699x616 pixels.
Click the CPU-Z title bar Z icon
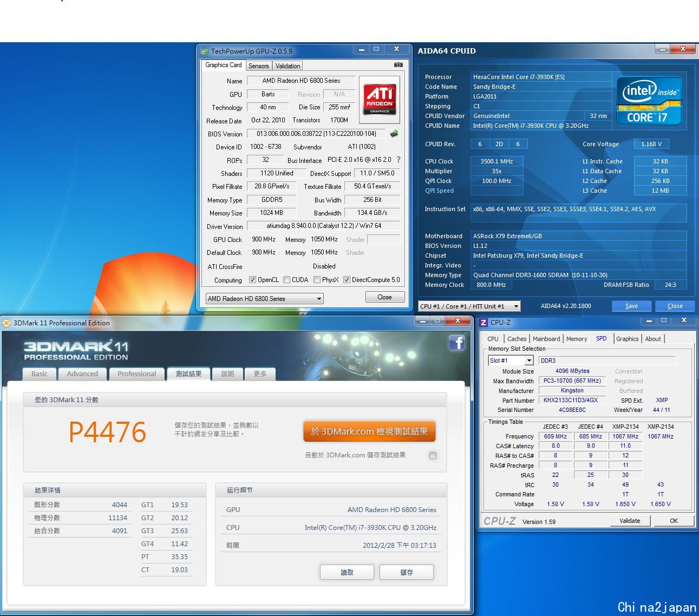[x=484, y=322]
